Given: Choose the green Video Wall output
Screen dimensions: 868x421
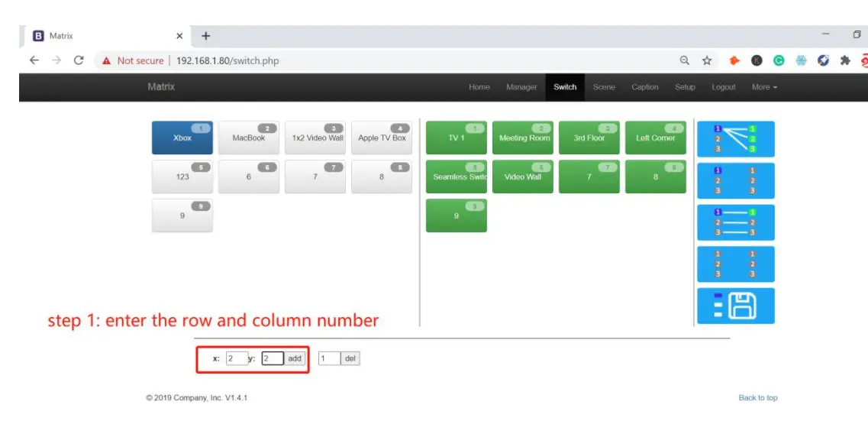Looking at the screenshot, I should tap(523, 176).
